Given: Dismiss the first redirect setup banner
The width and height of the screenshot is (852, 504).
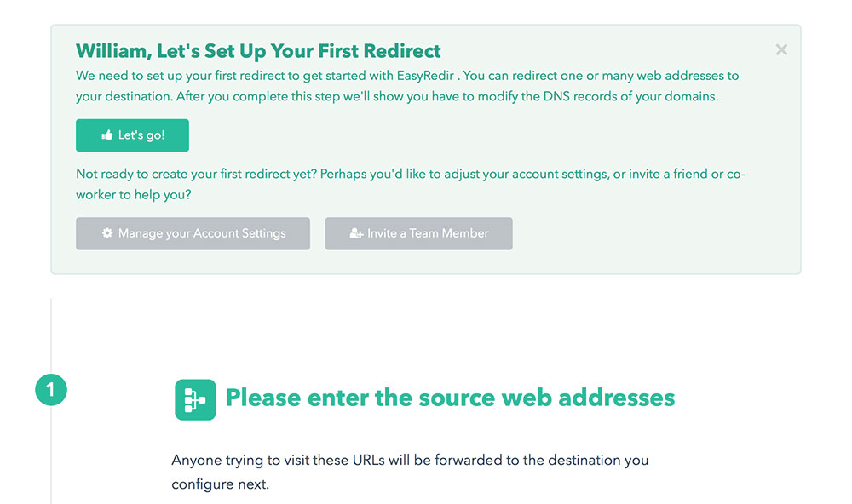Looking at the screenshot, I should pos(781,50).
